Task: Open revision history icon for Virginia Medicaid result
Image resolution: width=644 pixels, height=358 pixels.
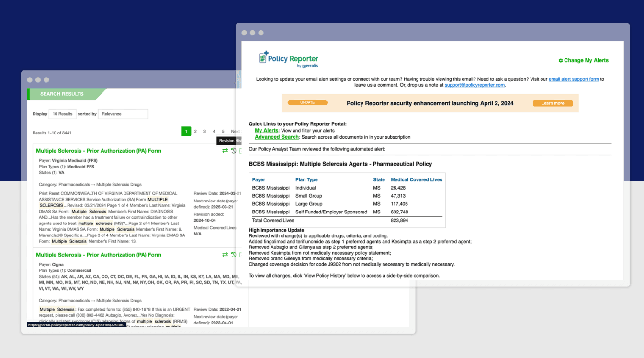Action: (234, 151)
